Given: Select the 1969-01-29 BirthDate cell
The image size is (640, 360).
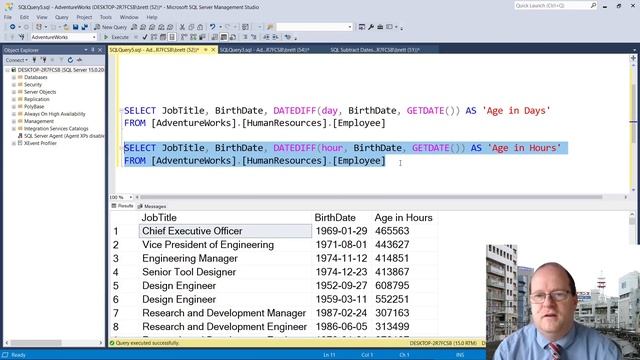Looking at the screenshot, I should click(341, 231).
